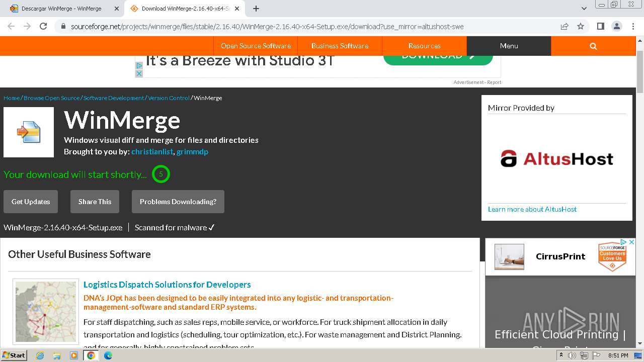Click the download countdown circle
The height and width of the screenshot is (362, 644).
click(161, 174)
